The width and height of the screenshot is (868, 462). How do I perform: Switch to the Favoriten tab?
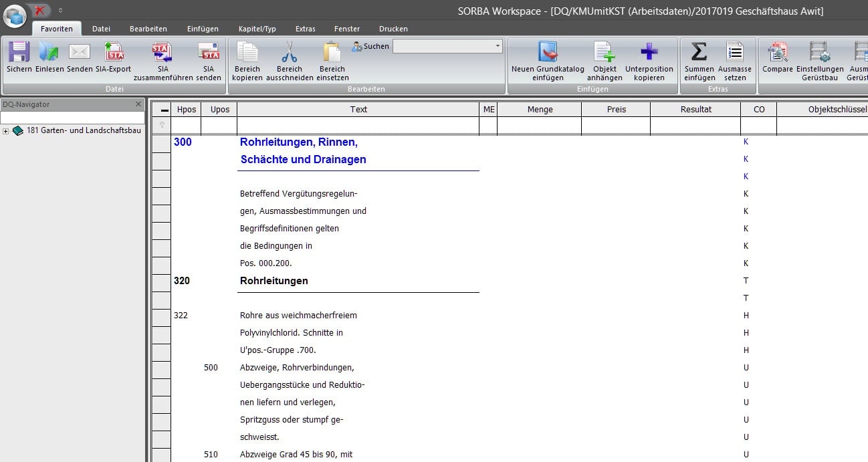click(57, 29)
